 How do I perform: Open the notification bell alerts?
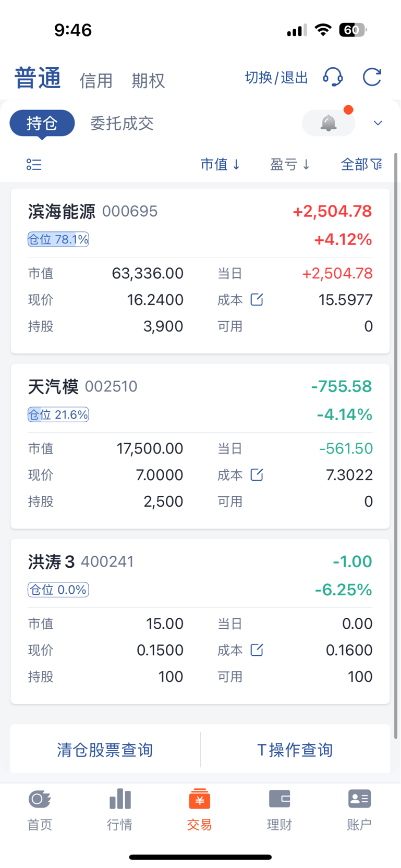click(x=329, y=123)
